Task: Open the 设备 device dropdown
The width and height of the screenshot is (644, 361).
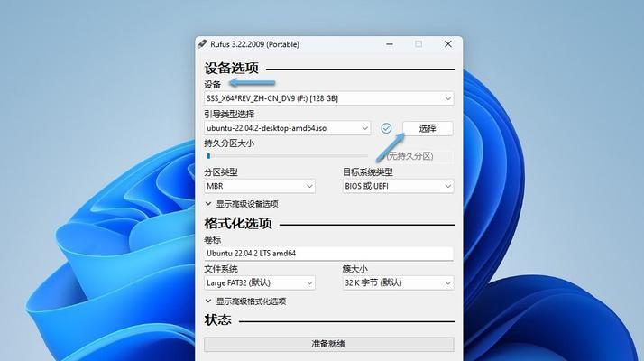Action: tap(329, 98)
